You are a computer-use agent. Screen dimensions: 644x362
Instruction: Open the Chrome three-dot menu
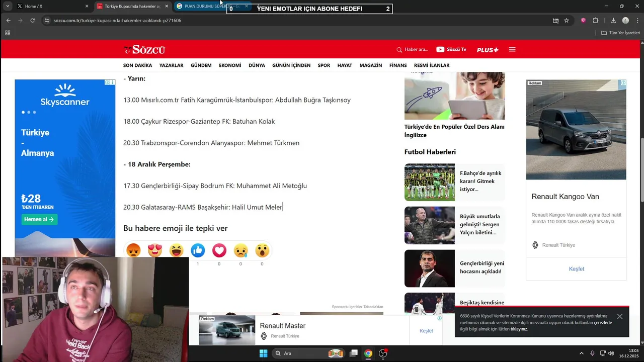[x=638, y=21]
